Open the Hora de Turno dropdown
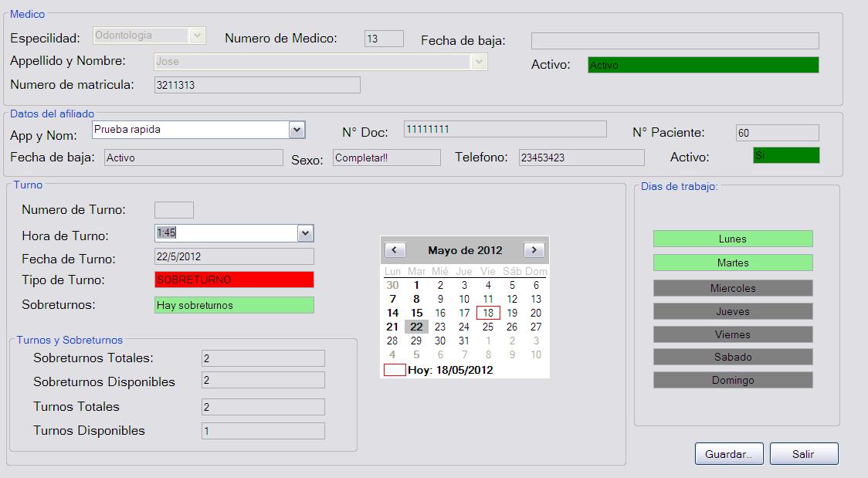 click(305, 233)
